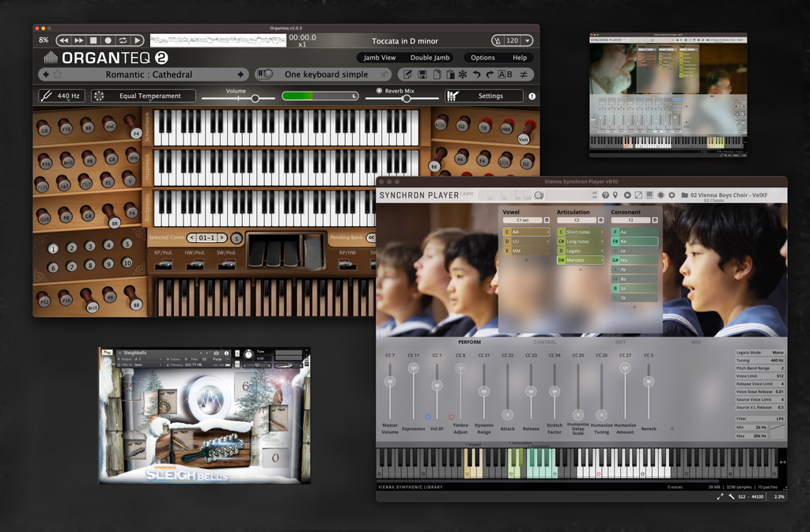Click the play icon in Synchron Player toolbar
This screenshot has width=810, height=532.
[x=627, y=195]
